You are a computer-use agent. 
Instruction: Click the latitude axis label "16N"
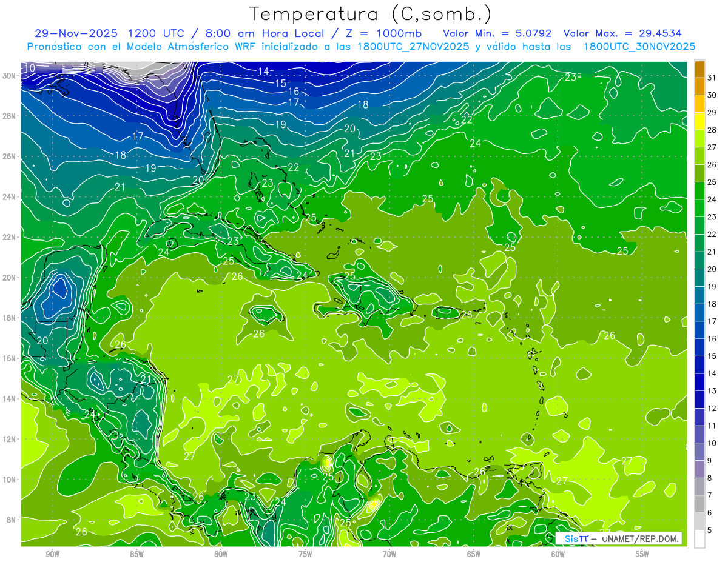pyautogui.click(x=8, y=358)
